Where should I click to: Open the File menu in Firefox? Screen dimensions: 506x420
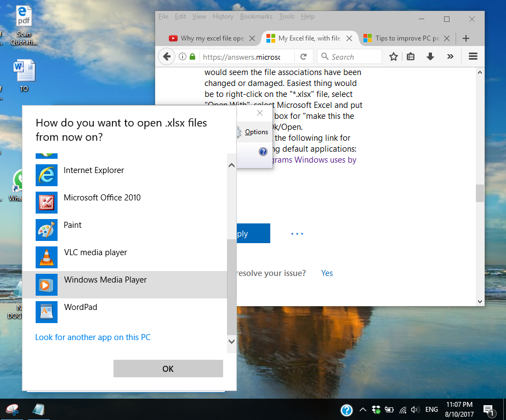[x=163, y=16]
